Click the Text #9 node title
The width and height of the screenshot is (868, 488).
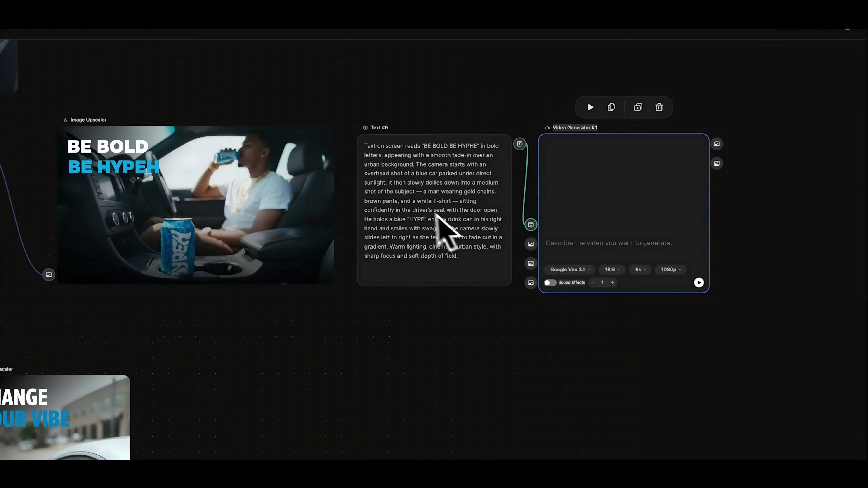379,128
